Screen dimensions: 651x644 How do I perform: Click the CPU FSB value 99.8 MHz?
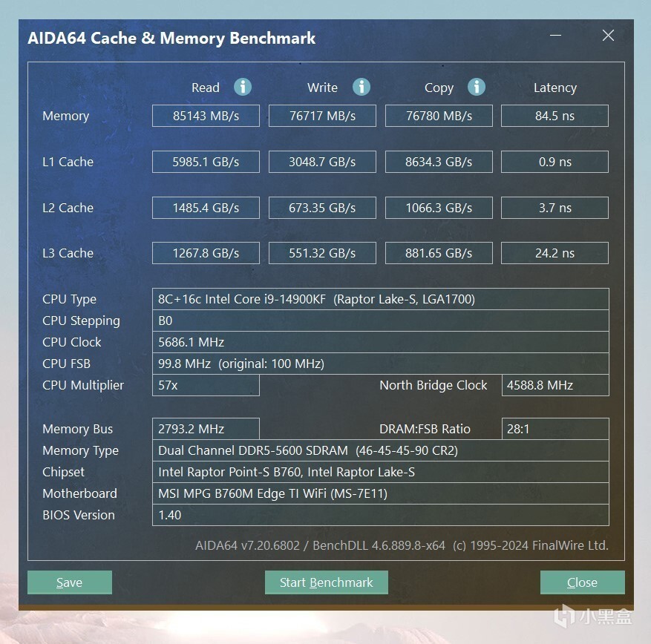(x=381, y=364)
